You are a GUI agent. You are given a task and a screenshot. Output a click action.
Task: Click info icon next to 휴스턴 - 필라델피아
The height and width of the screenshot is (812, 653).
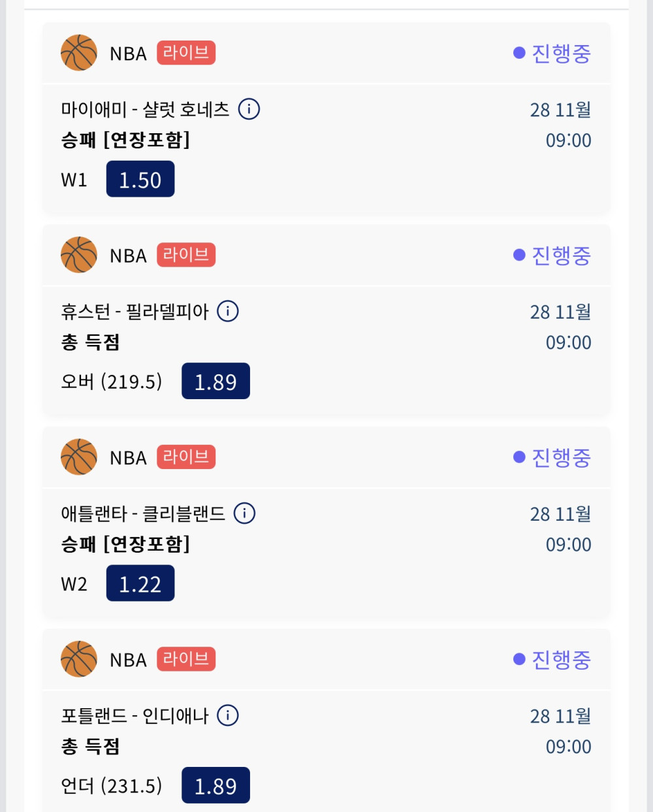pos(228,311)
